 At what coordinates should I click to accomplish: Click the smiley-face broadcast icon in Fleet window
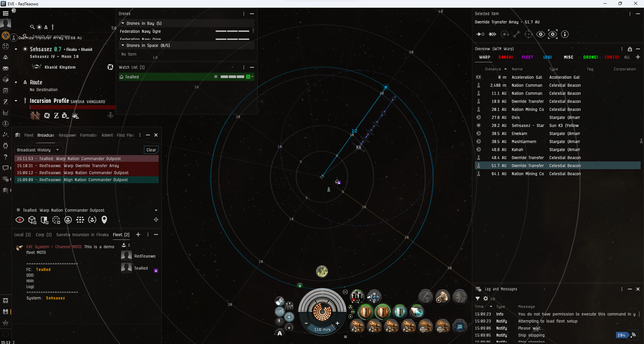pos(68,220)
